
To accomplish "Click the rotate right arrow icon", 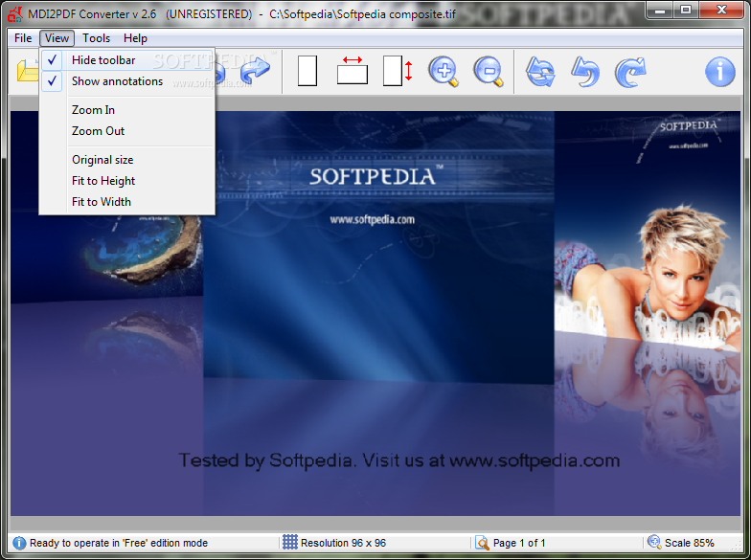I will pos(630,72).
